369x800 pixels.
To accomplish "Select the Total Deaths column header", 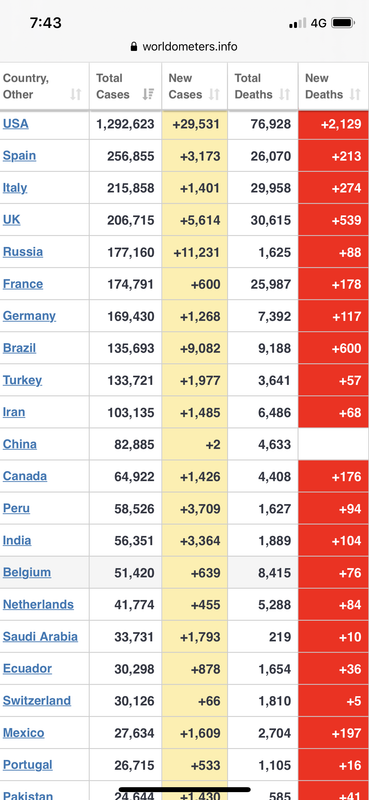I will pyautogui.click(x=263, y=86).
